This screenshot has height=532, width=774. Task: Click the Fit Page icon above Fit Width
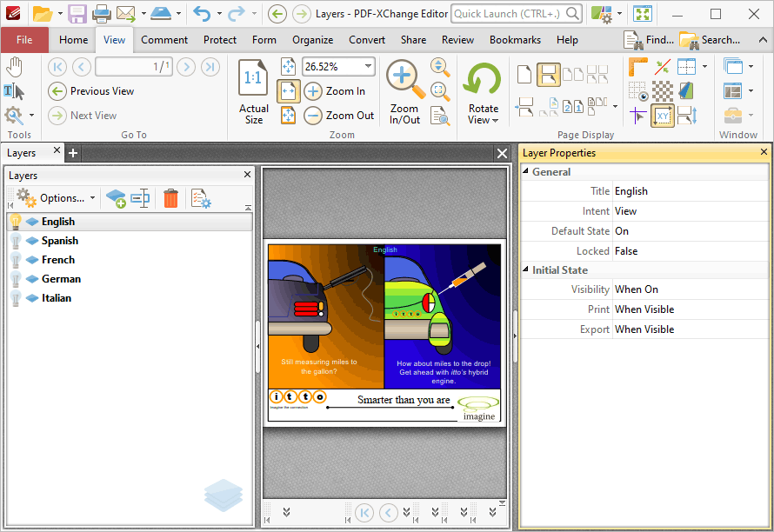tap(288, 67)
